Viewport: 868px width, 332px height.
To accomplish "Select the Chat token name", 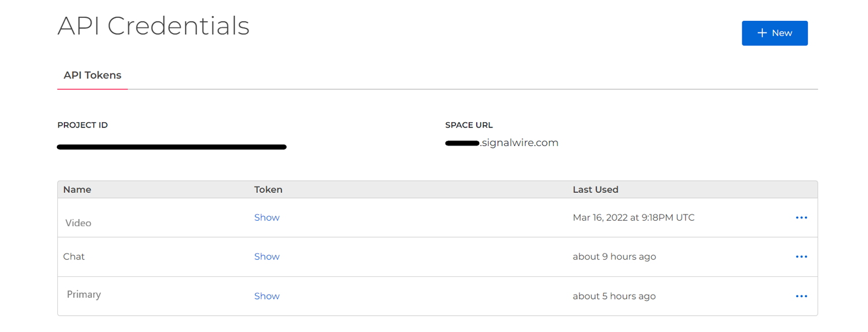I will pos(74,257).
